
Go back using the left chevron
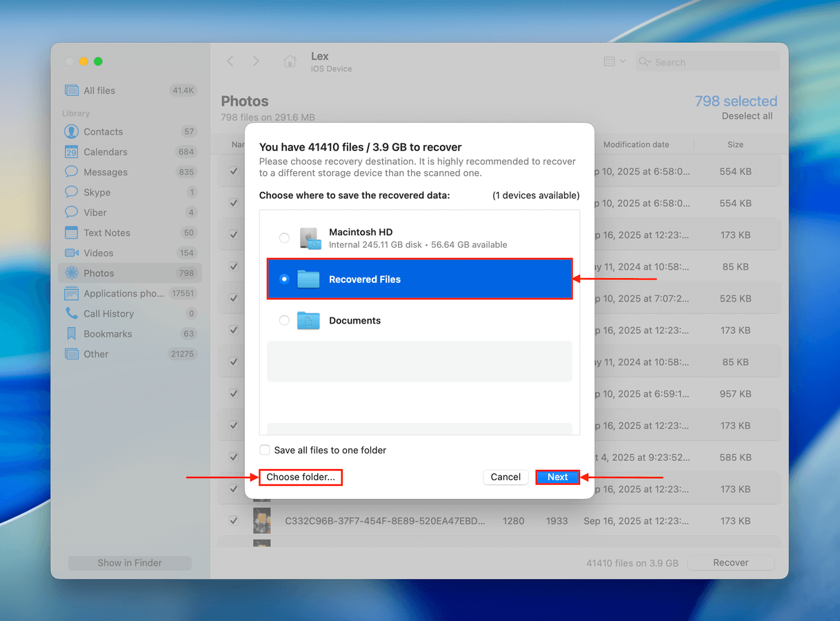click(230, 61)
